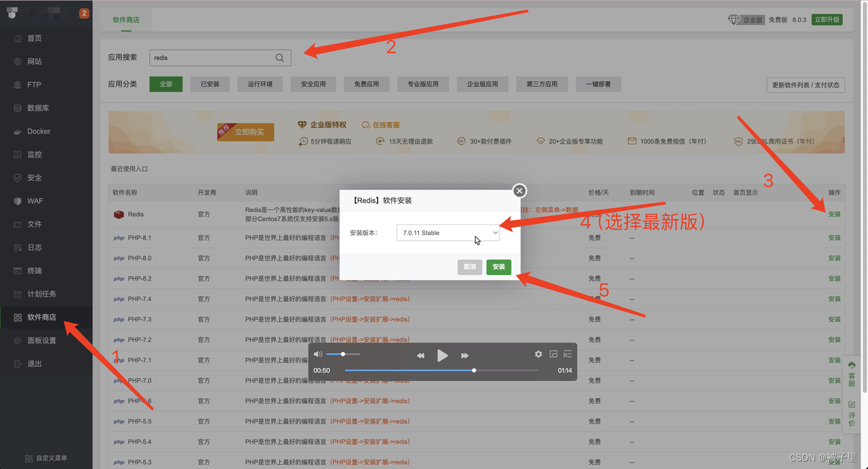
Task: Filter by 一键部署 category
Action: [598, 84]
